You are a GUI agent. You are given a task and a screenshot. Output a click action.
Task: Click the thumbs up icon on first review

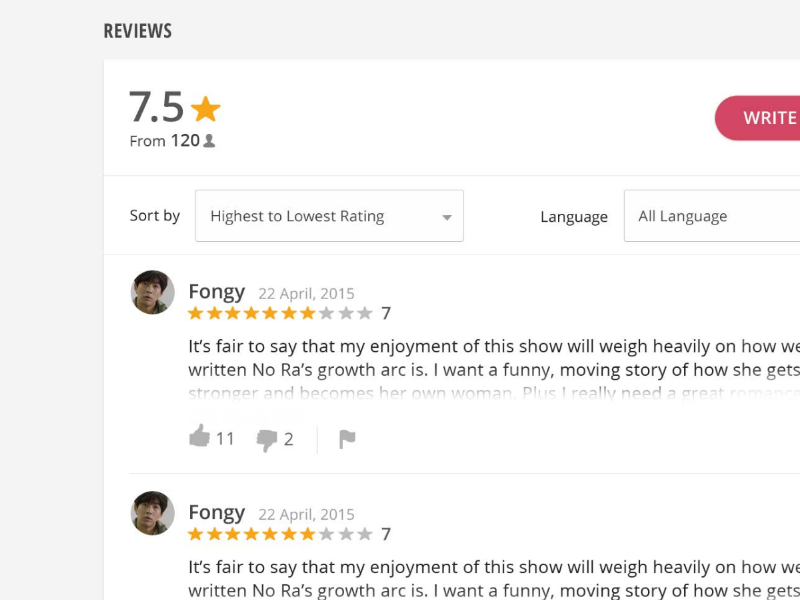[x=200, y=436]
